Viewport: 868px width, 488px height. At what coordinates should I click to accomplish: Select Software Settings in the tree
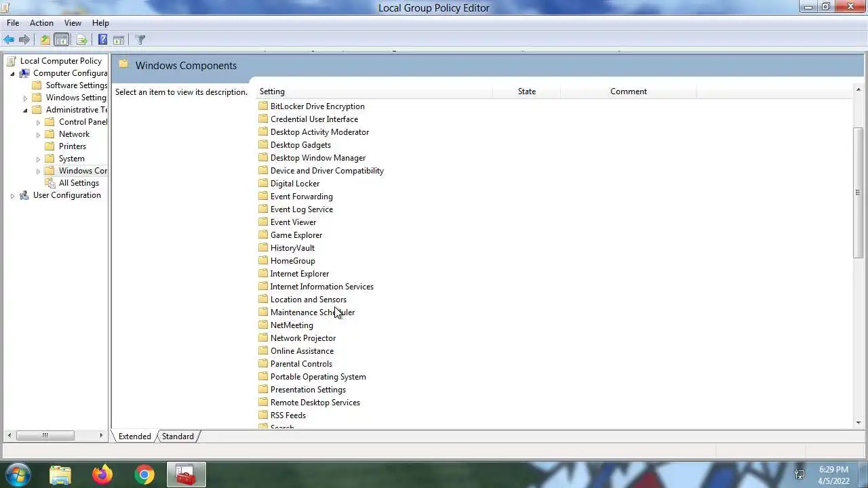(77, 85)
